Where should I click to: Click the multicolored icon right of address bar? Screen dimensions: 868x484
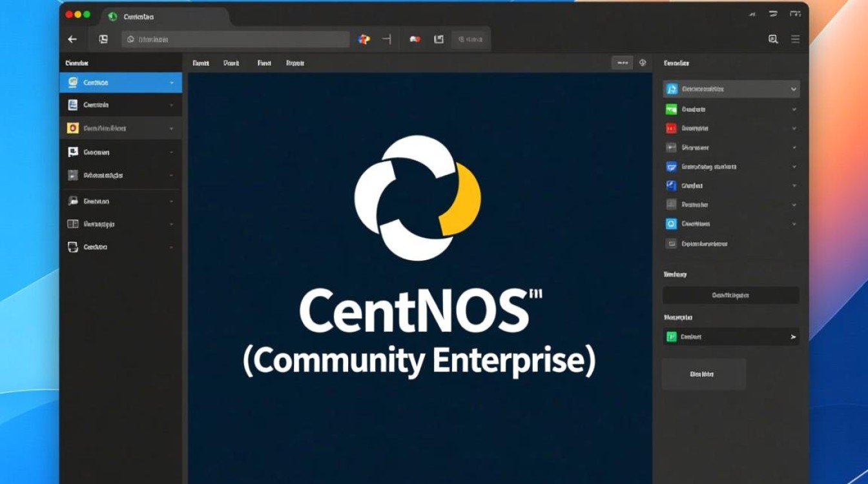coord(364,39)
